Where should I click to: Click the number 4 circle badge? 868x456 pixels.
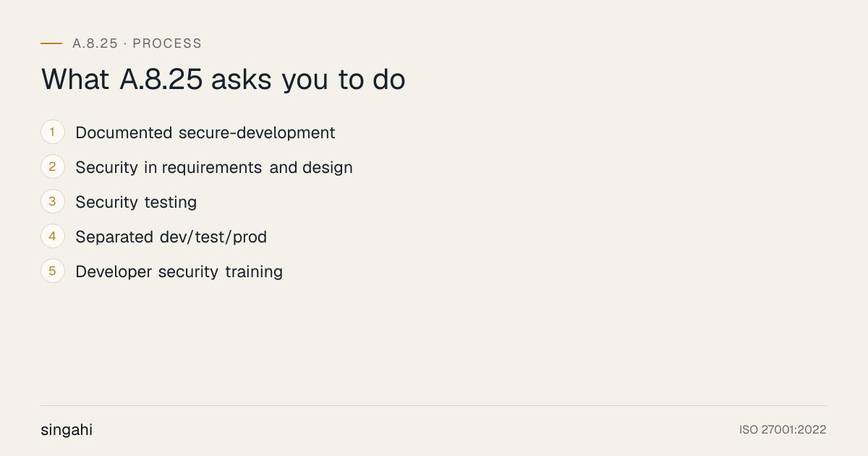pos(53,236)
